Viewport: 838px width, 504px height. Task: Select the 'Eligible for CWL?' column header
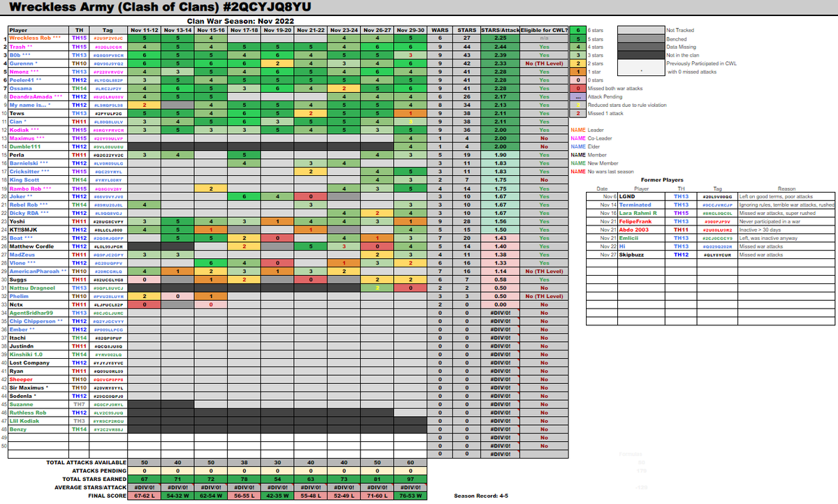point(544,30)
